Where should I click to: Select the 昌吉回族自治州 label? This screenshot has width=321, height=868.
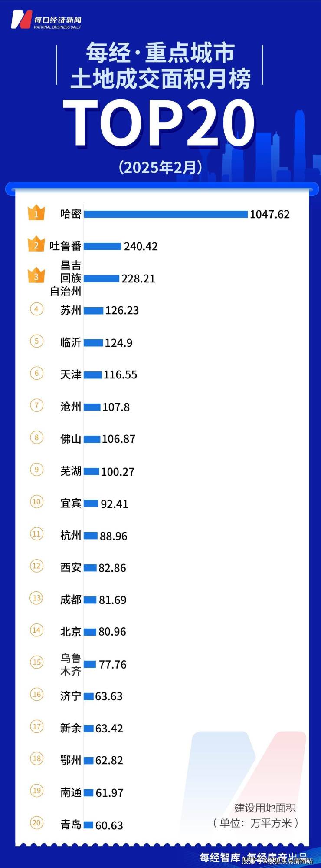(68, 278)
